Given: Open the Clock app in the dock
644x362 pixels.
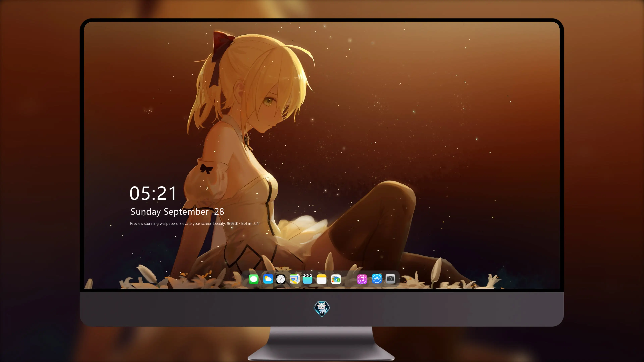Looking at the screenshot, I should coord(281,279).
